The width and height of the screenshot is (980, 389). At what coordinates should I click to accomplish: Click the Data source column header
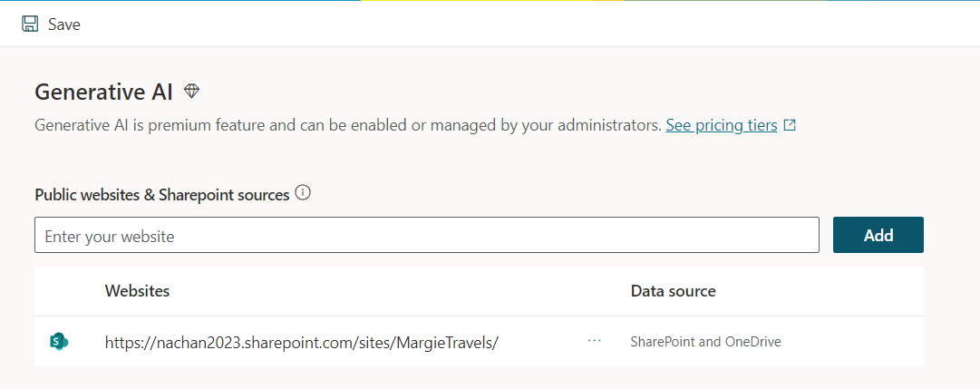(x=673, y=291)
